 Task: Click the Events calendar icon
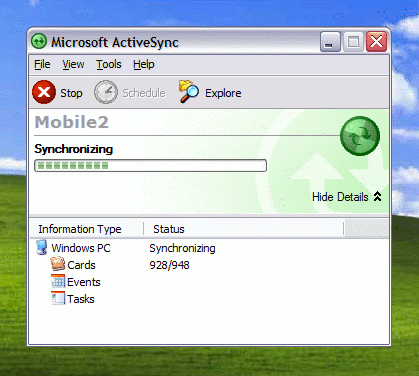pyautogui.click(x=58, y=281)
